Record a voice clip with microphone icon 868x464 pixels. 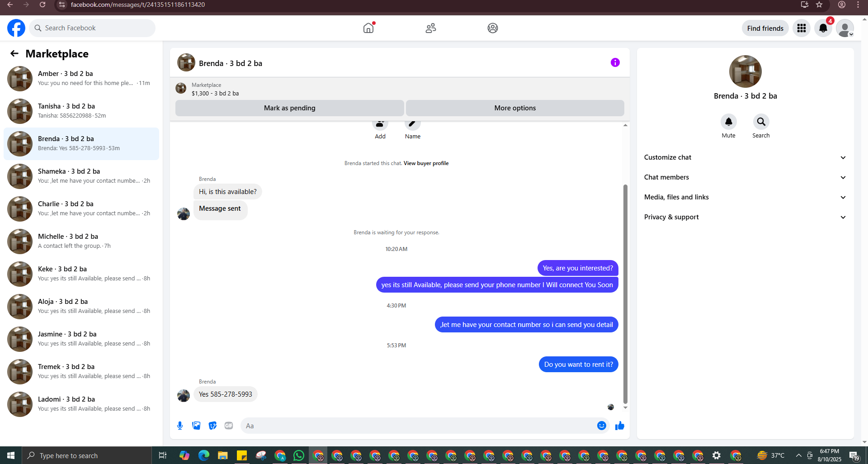(180, 426)
